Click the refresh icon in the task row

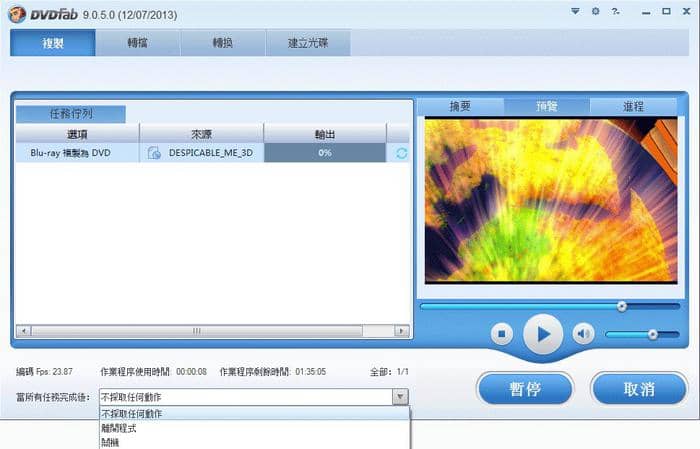[401, 153]
